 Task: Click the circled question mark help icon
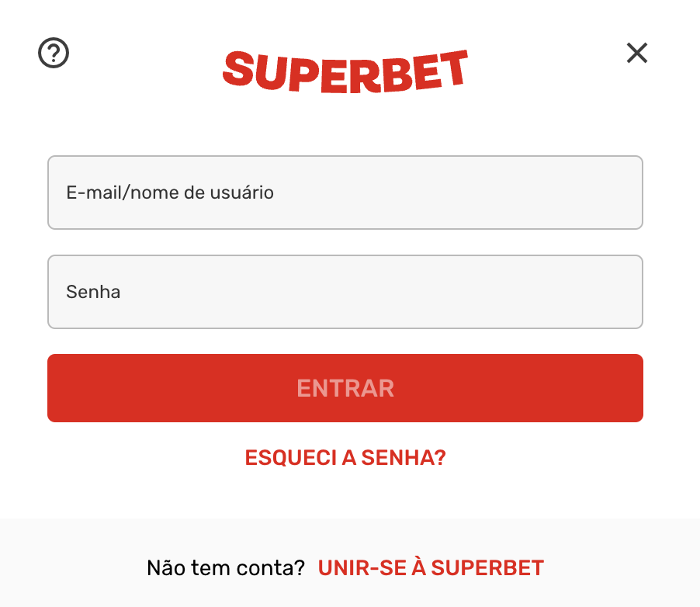click(x=54, y=53)
